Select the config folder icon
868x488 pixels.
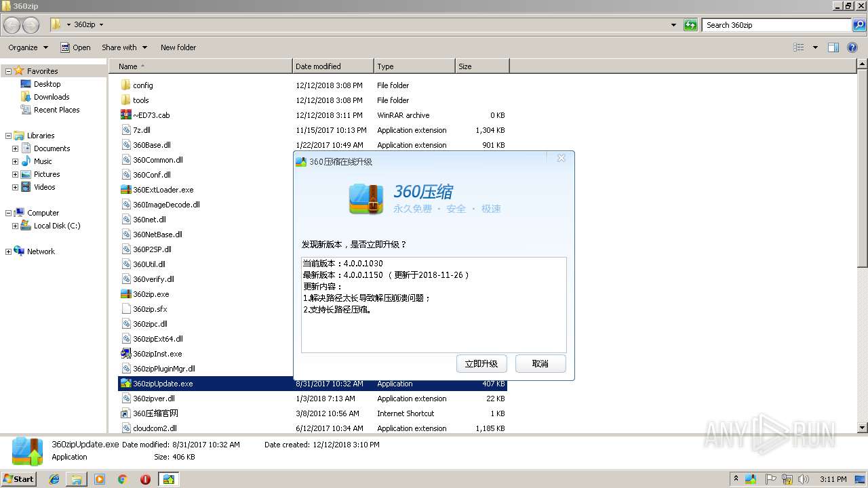click(125, 85)
